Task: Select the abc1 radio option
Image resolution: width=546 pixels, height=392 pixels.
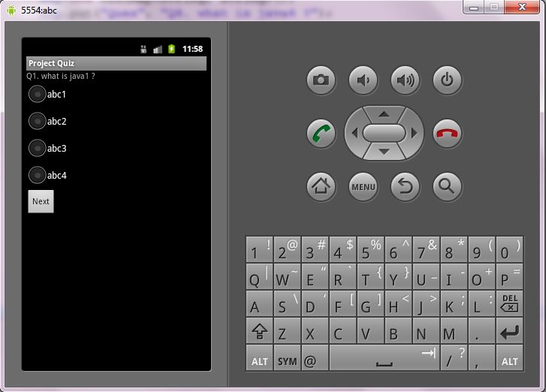Action: (x=37, y=94)
